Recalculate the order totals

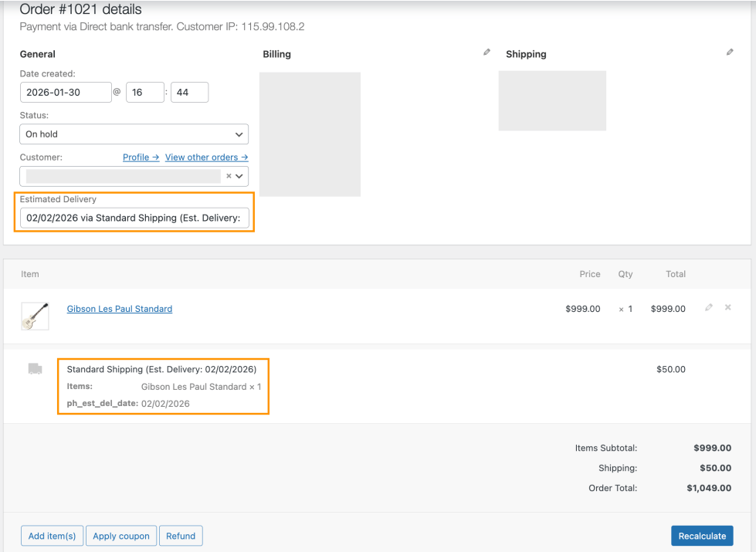pyautogui.click(x=702, y=535)
